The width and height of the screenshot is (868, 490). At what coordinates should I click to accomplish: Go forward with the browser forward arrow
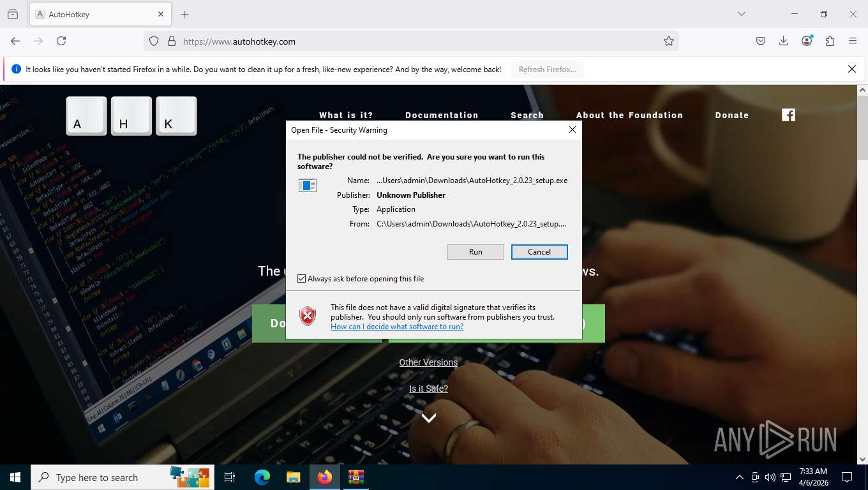pos(38,41)
